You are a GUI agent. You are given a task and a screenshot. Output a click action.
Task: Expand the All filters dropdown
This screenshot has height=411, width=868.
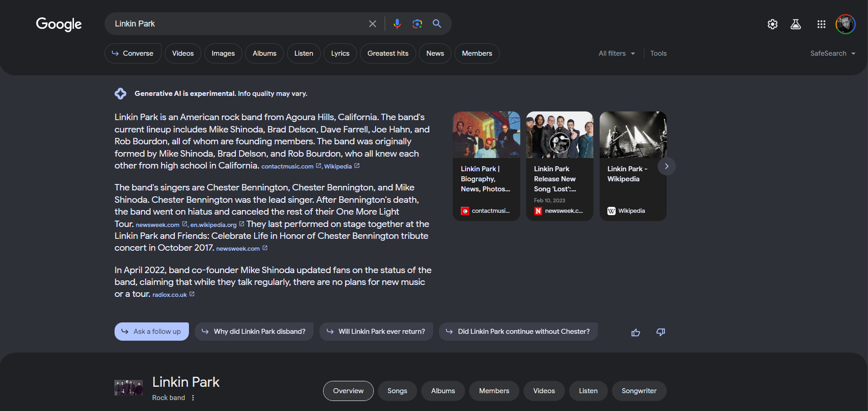(x=617, y=53)
